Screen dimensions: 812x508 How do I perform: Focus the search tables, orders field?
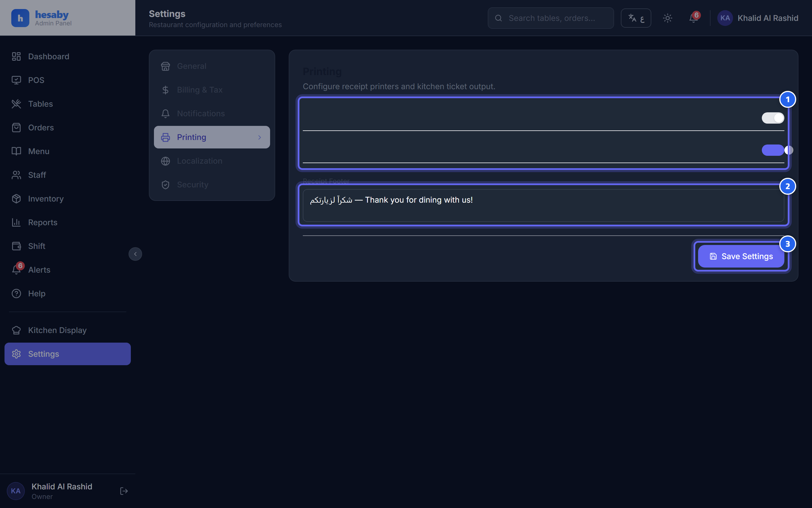pyautogui.click(x=551, y=18)
